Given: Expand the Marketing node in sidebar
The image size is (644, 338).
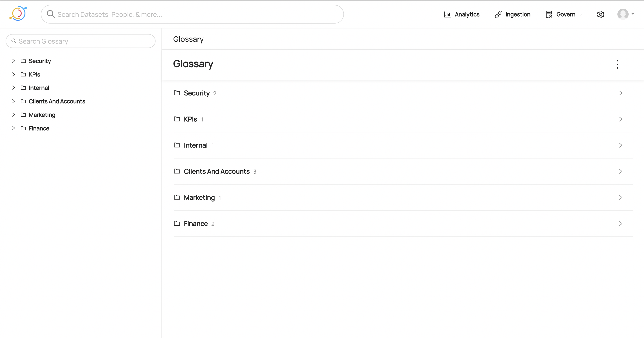Looking at the screenshot, I should [x=14, y=115].
